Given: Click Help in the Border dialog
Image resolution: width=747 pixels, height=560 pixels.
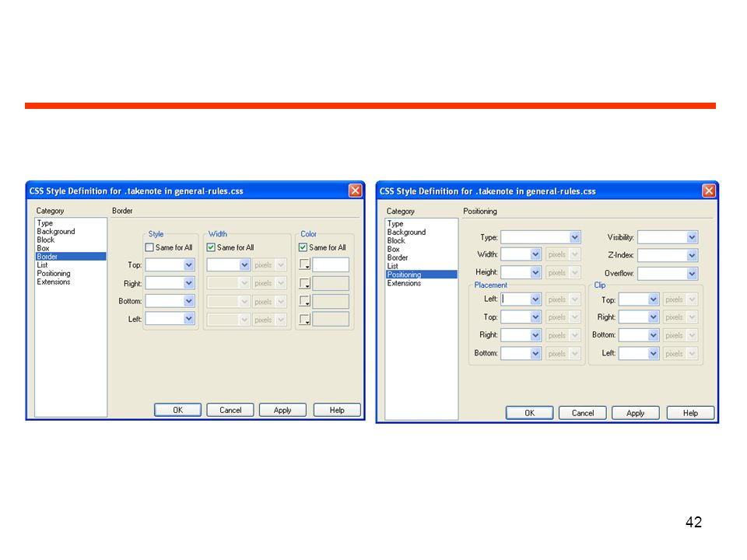Looking at the screenshot, I should pyautogui.click(x=337, y=410).
